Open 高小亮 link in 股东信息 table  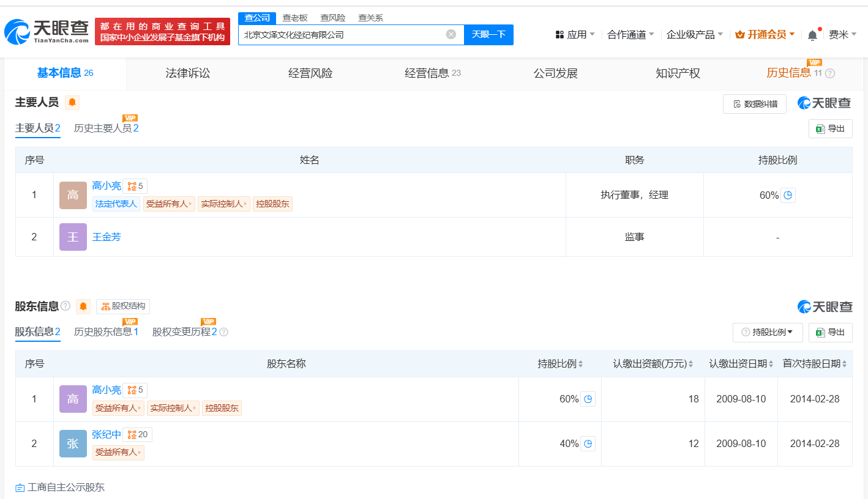coord(107,390)
